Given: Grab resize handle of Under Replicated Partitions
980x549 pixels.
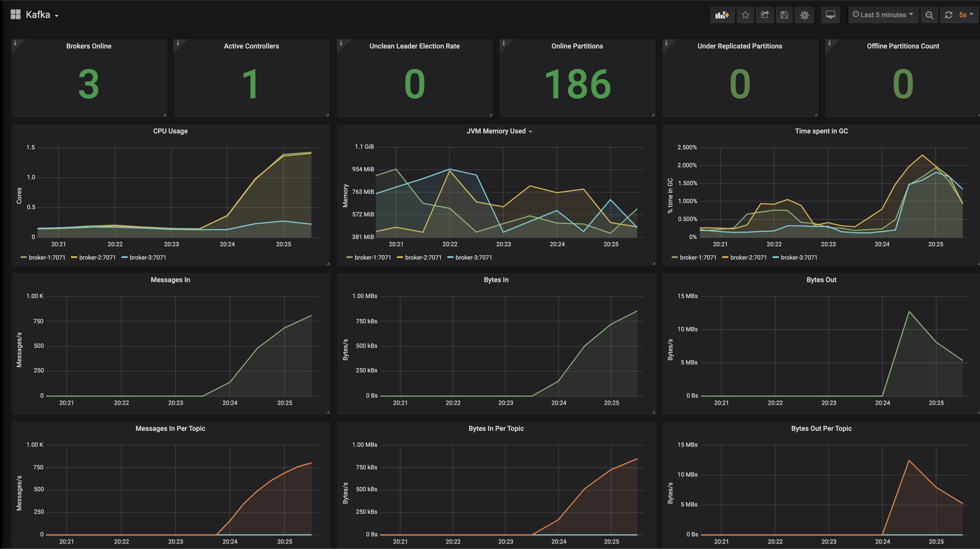Looking at the screenshot, I should pos(816,115).
